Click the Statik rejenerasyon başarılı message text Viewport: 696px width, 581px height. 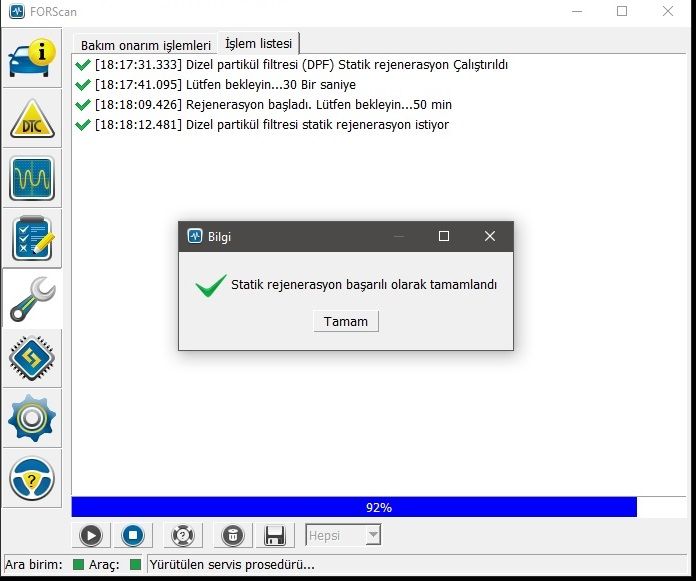pyautogui.click(x=364, y=285)
